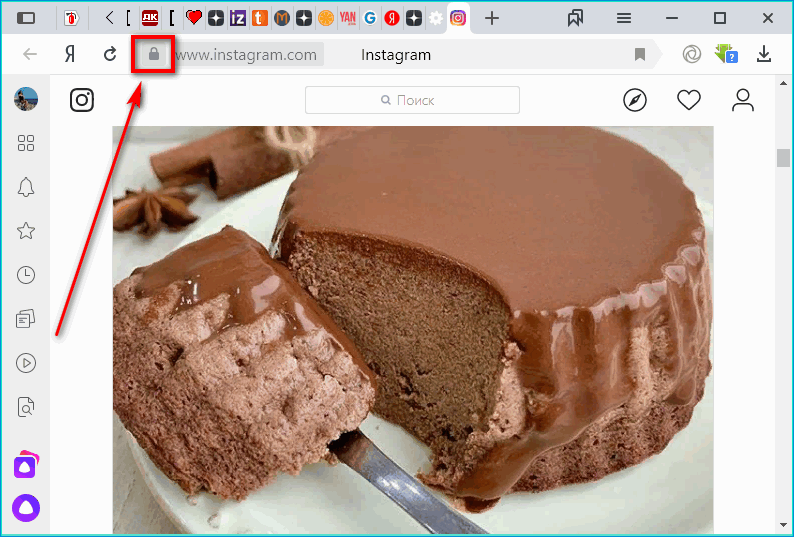The image size is (794, 537).
Task: Click the chocolate cake post image
Action: point(412,330)
